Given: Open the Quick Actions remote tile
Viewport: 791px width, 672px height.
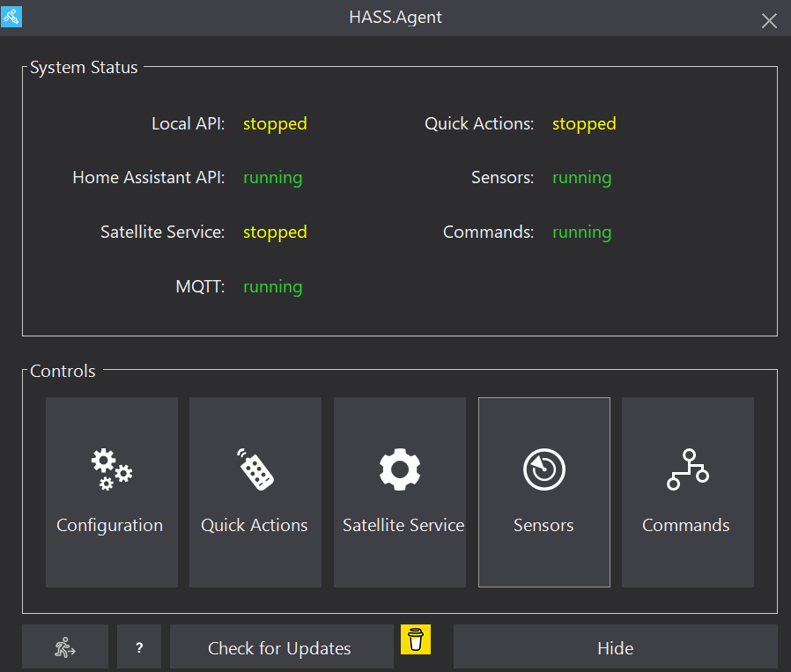Looking at the screenshot, I should [255, 492].
